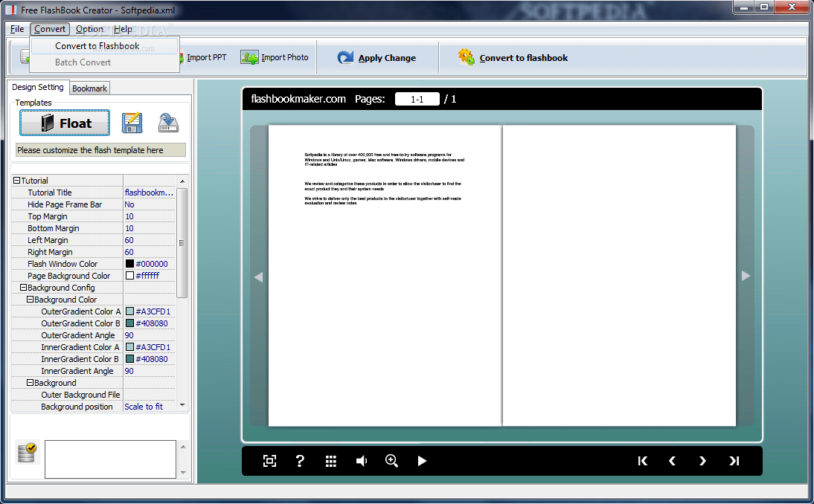Pick InnerGradient Color B swatch
This screenshot has height=504, width=814.
coord(129,359)
